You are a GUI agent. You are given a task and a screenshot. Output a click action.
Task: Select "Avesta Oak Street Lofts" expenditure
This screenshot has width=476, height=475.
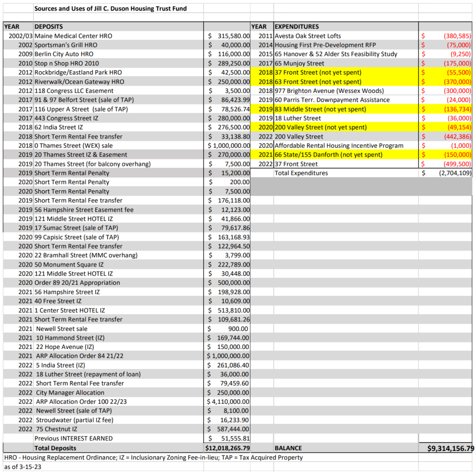(308, 36)
